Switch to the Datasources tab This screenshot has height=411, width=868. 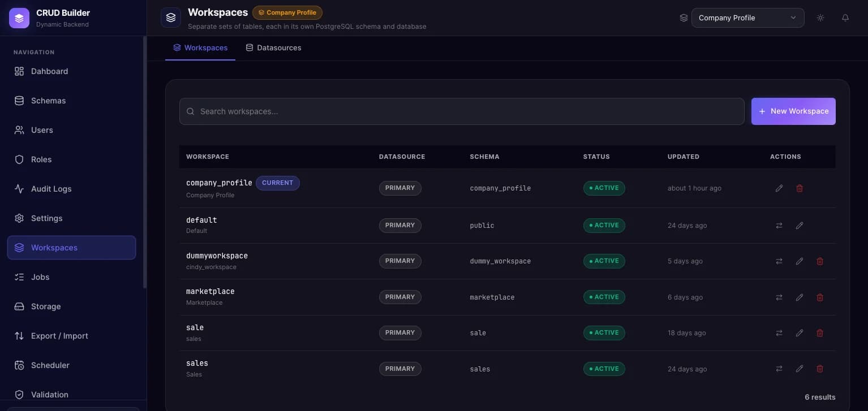(273, 47)
